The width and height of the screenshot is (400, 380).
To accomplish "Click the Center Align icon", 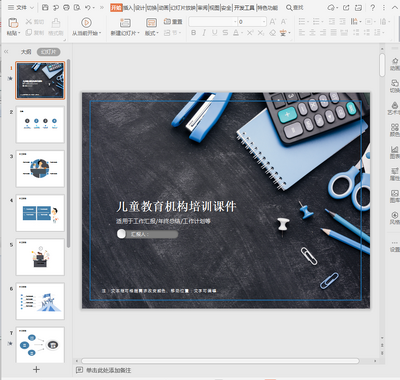I will click(312, 33).
